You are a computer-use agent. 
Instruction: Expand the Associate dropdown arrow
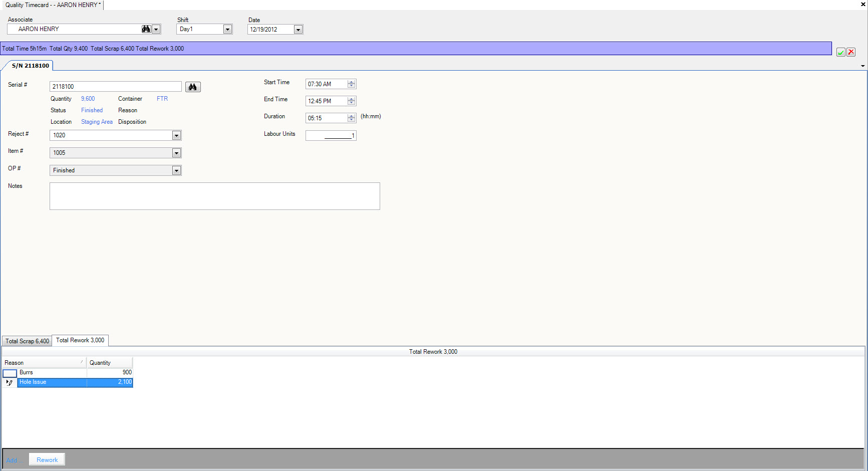(156, 29)
